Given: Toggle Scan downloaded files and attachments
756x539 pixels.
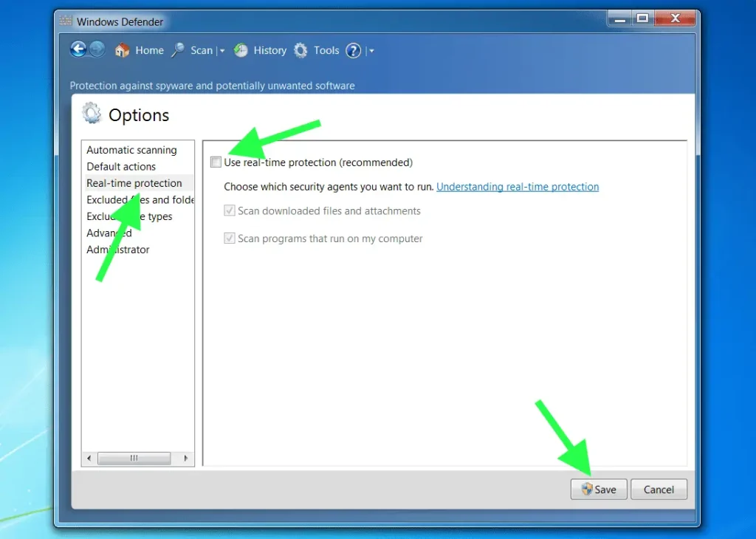Looking at the screenshot, I should (231, 210).
